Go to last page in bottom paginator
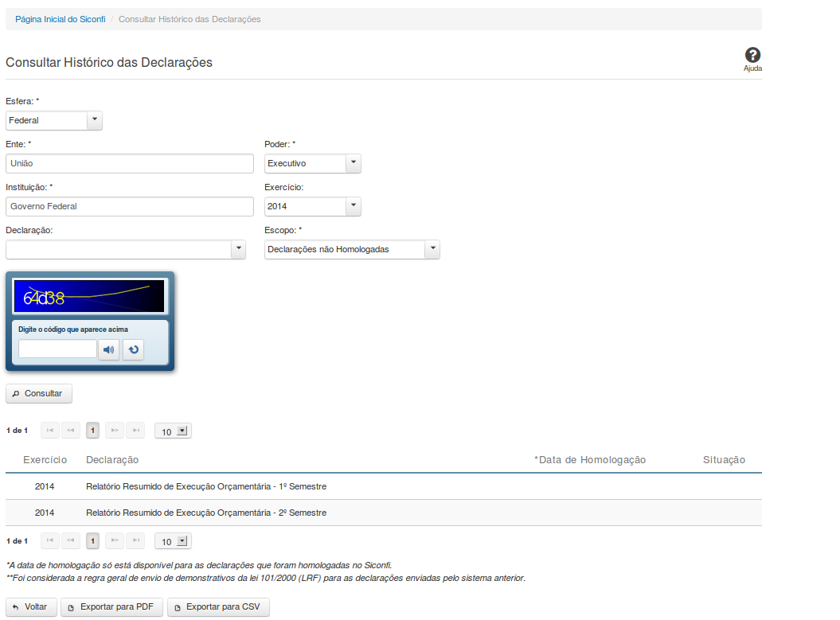 click(135, 541)
